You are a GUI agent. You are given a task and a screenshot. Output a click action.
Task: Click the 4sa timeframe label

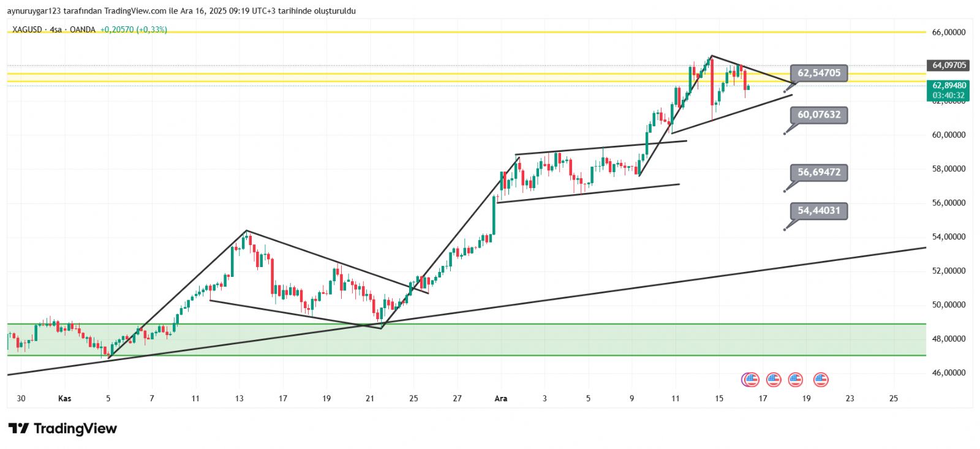click(56, 29)
